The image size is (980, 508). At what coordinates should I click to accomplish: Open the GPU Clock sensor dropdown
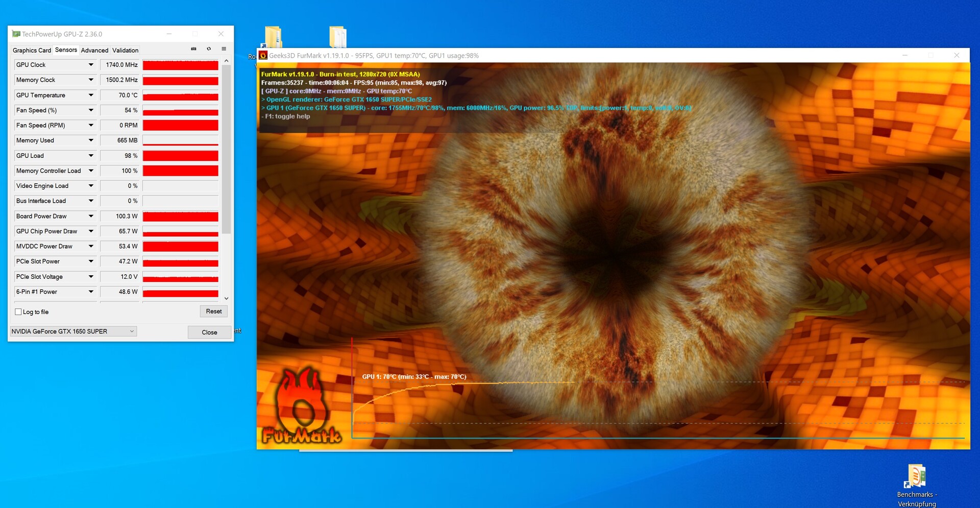pyautogui.click(x=91, y=65)
